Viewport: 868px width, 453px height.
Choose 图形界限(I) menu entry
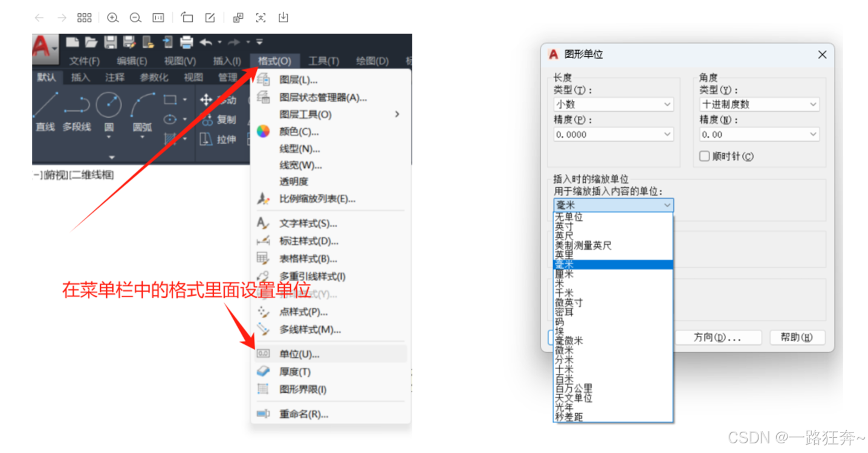click(x=330, y=390)
